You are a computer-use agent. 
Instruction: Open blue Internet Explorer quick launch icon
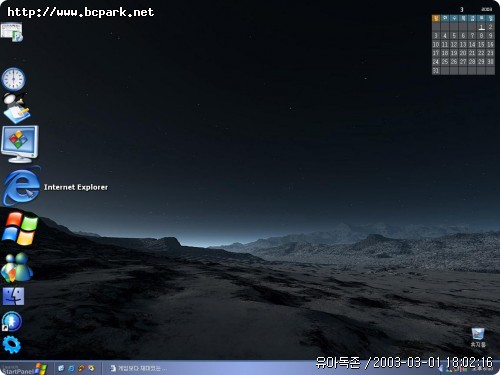(x=71, y=368)
